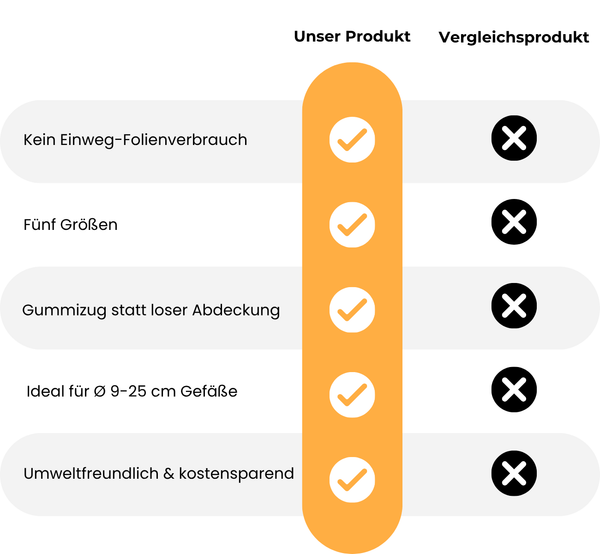Screen dimensions: 600x554
Task: Select the Unser Produkt column header
Action: 352,36
